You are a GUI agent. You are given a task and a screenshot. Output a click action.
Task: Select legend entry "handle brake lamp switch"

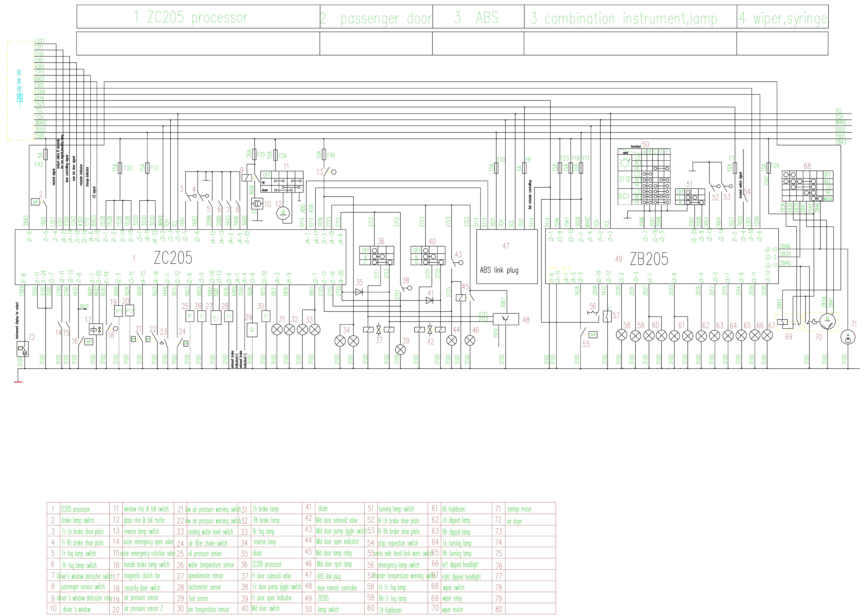coord(147,565)
